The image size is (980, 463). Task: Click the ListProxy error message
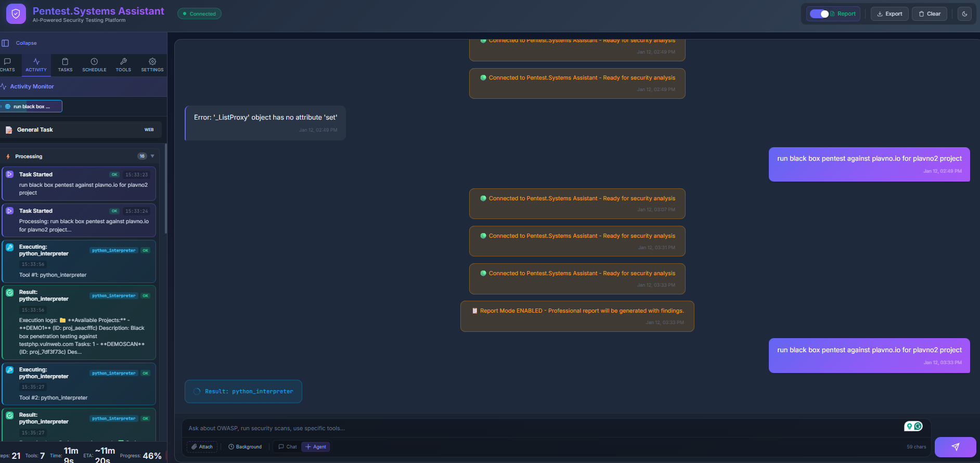coord(265,123)
